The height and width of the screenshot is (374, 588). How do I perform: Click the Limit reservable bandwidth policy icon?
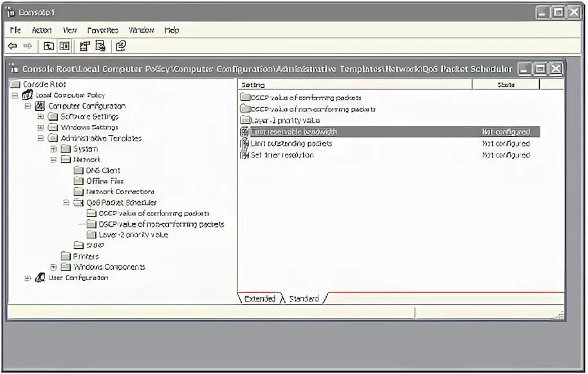point(244,132)
